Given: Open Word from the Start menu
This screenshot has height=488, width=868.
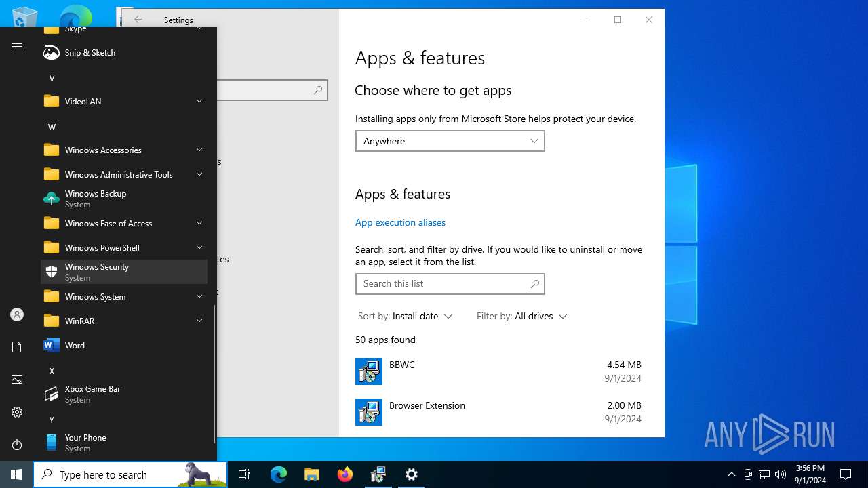Looking at the screenshot, I should (124, 346).
